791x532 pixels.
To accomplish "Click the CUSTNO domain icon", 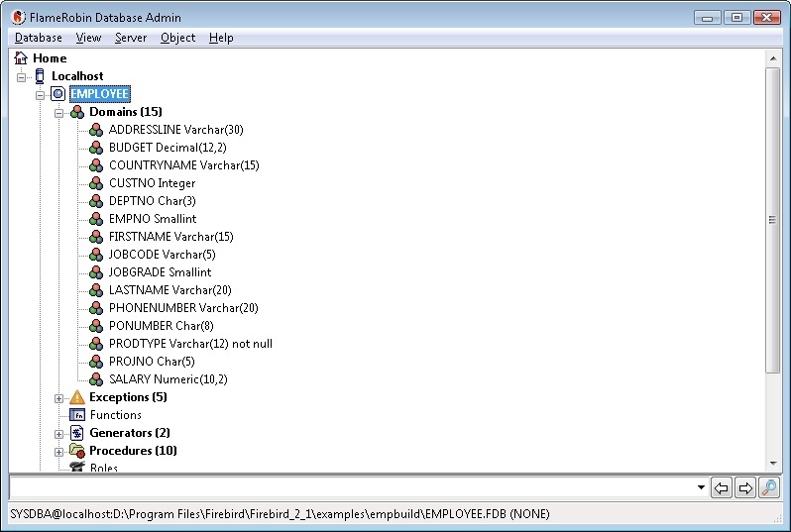I will coord(96,183).
